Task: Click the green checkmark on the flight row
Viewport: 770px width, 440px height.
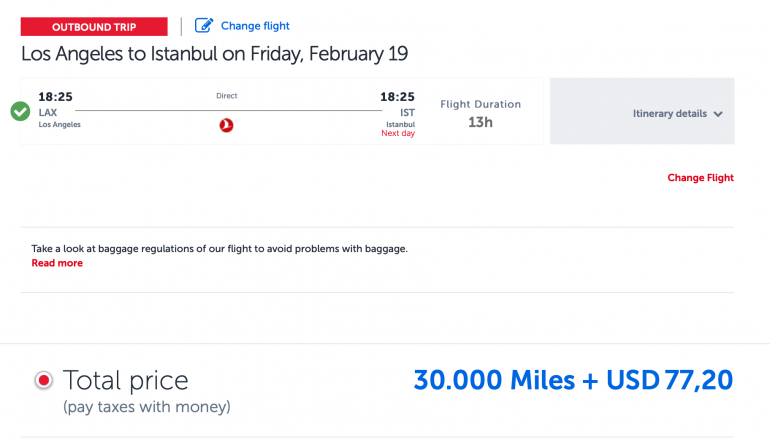Action: click(20, 111)
